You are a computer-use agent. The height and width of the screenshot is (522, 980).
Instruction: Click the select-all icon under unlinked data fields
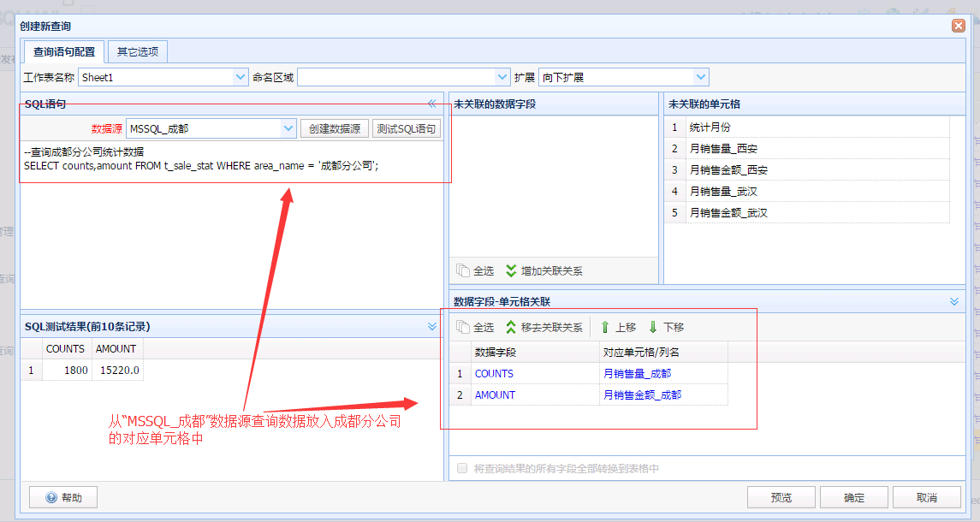pyautogui.click(x=462, y=270)
